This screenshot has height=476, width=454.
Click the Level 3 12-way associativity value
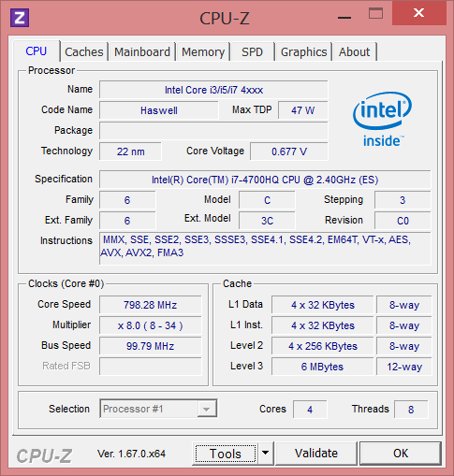[404, 367]
